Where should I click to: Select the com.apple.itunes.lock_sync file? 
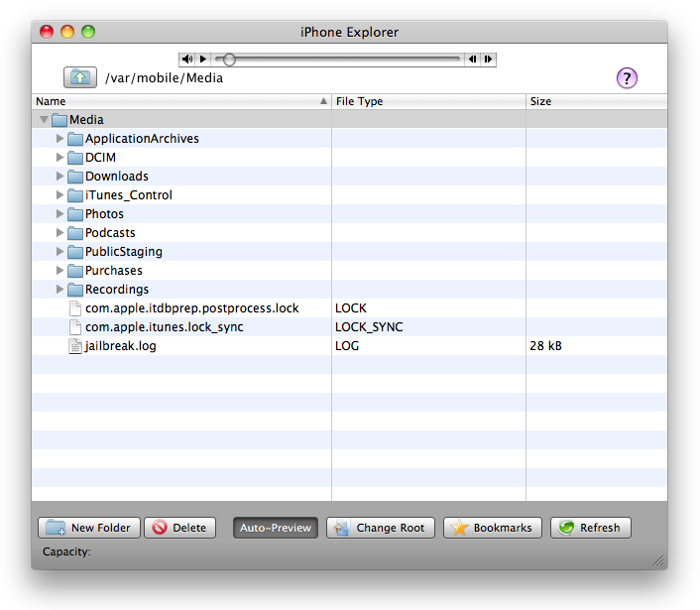(164, 327)
